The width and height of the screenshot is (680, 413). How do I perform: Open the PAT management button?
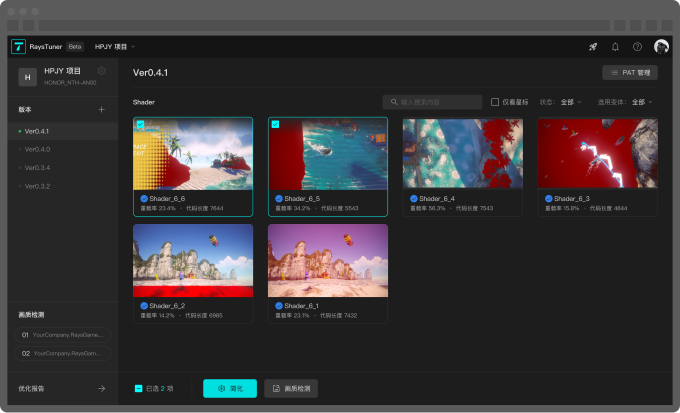point(630,73)
